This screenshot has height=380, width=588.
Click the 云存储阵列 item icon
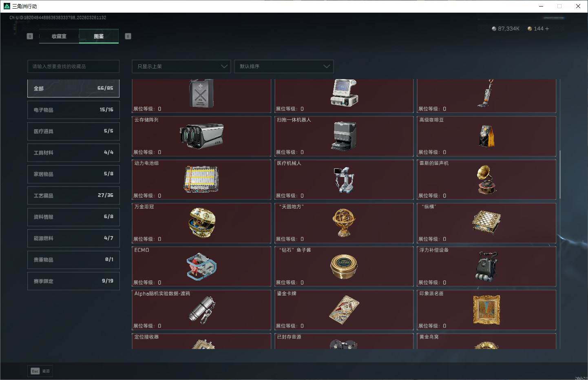point(201,136)
